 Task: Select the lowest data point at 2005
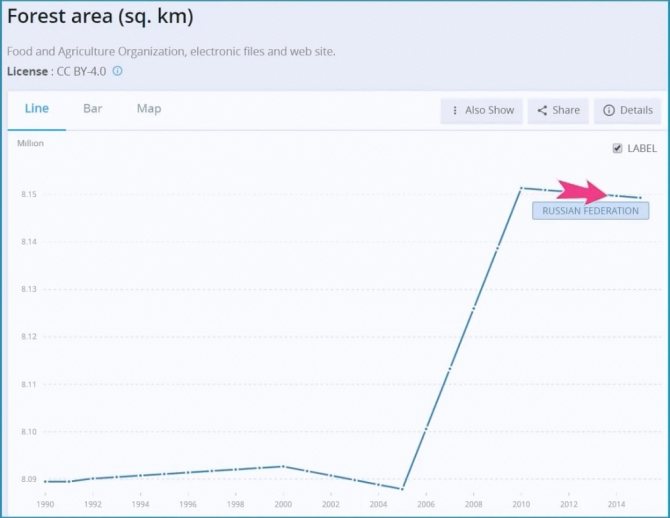[403, 489]
